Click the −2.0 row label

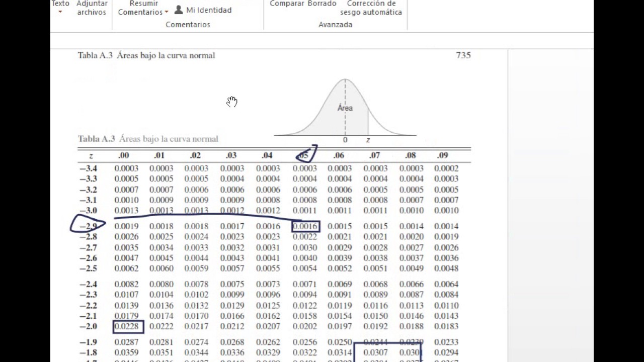click(x=89, y=326)
